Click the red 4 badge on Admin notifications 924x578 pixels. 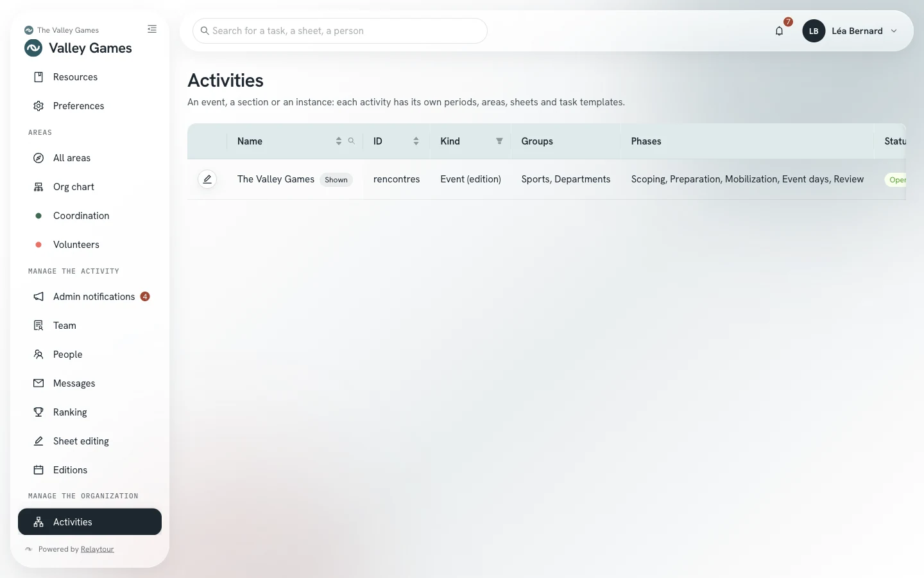coord(145,297)
